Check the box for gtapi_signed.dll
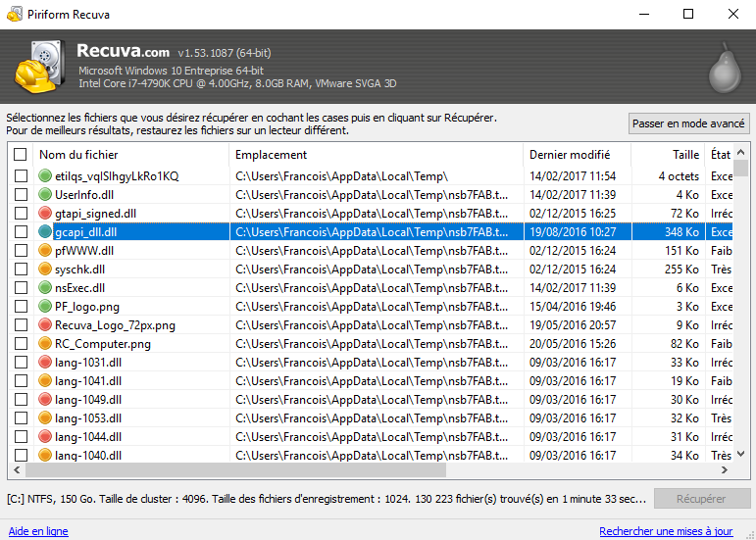Image resolution: width=756 pixels, height=540 pixels. (21, 213)
